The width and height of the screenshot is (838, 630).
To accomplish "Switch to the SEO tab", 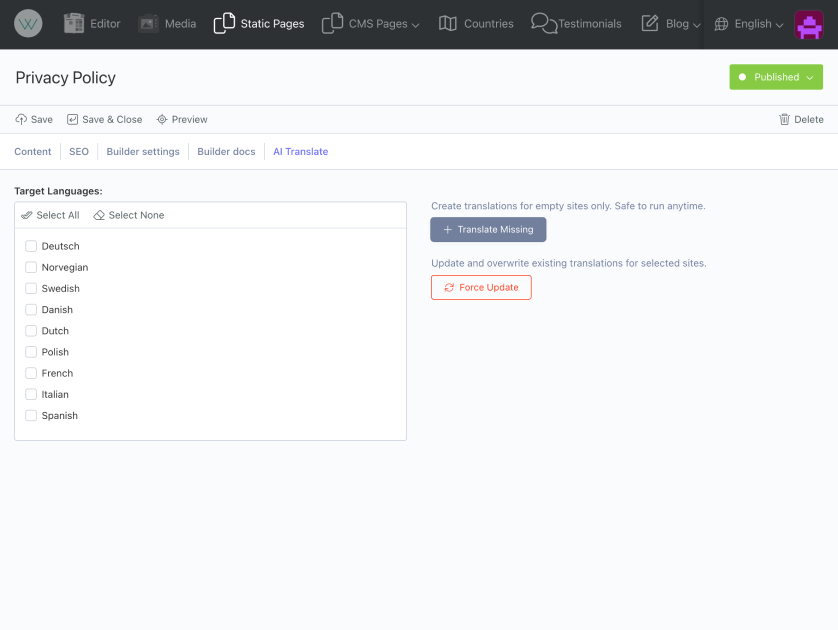I will coord(79,152).
